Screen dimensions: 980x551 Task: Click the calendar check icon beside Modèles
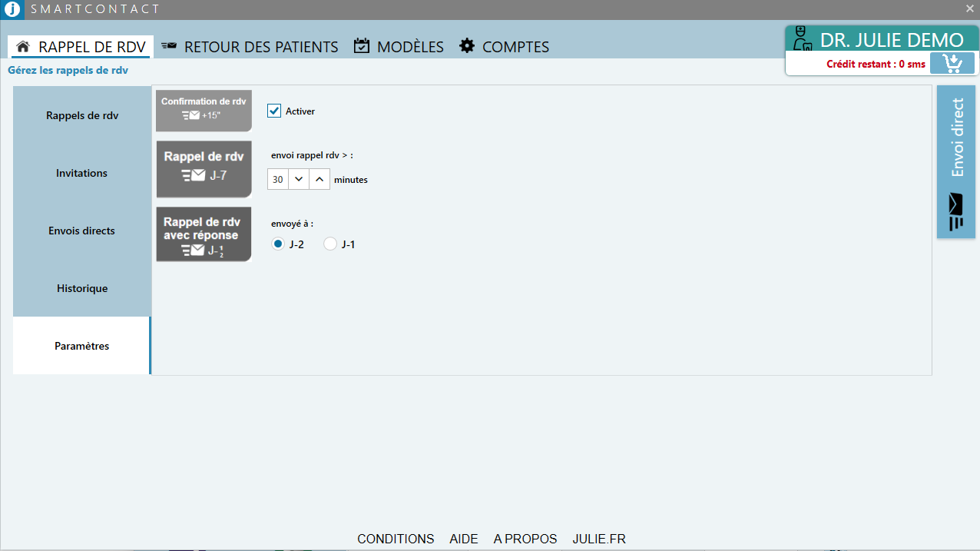click(x=362, y=46)
